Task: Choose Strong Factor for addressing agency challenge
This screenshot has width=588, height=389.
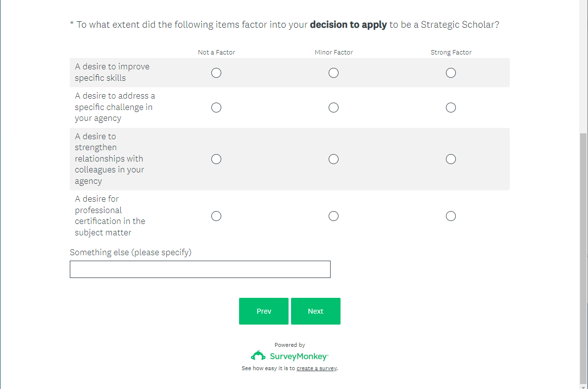Action: tap(451, 108)
